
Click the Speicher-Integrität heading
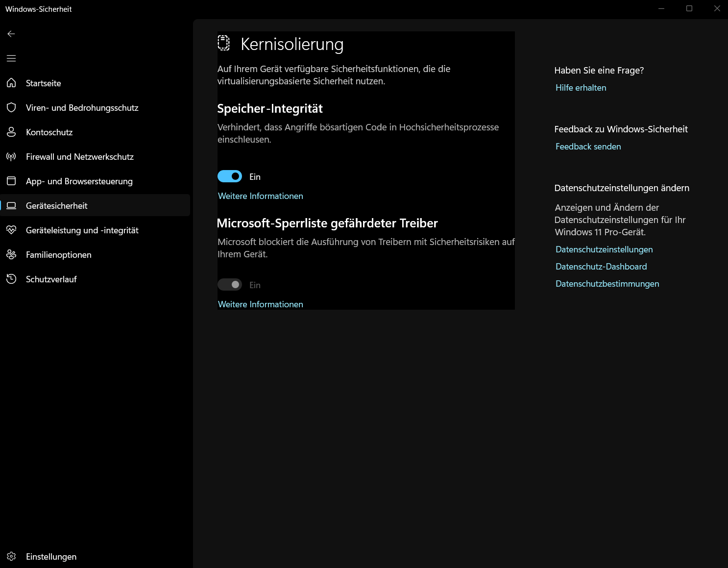click(270, 109)
